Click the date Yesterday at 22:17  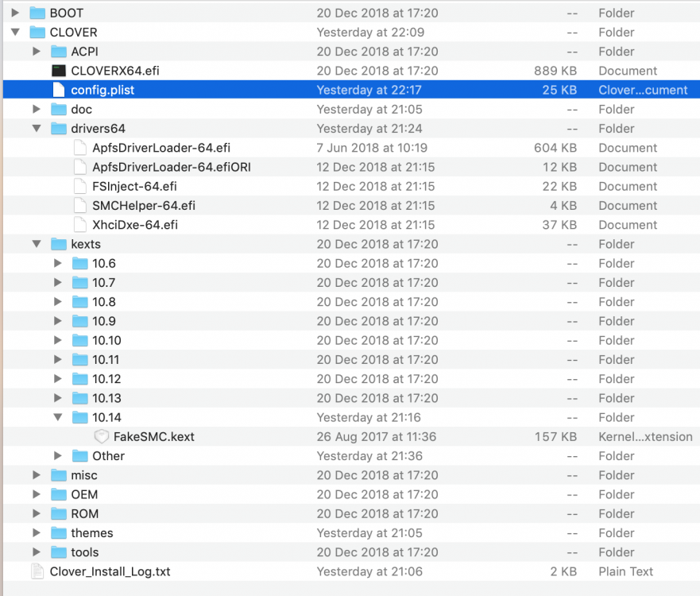coord(369,90)
